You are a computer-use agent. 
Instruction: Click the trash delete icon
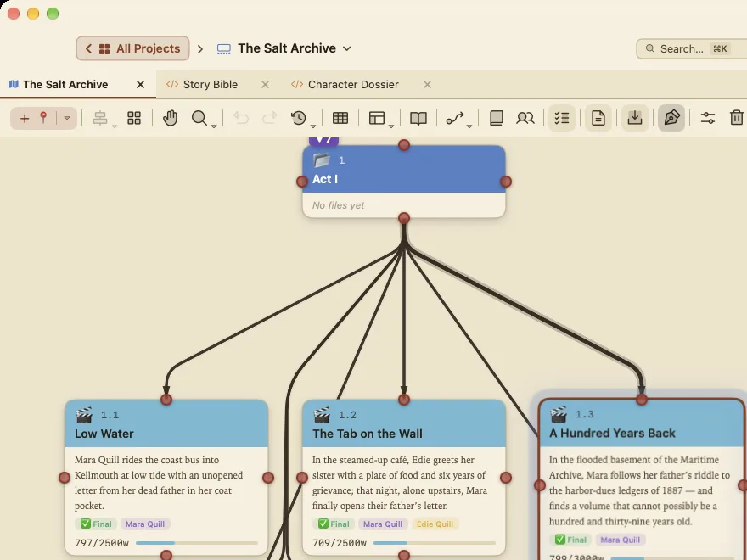(737, 118)
